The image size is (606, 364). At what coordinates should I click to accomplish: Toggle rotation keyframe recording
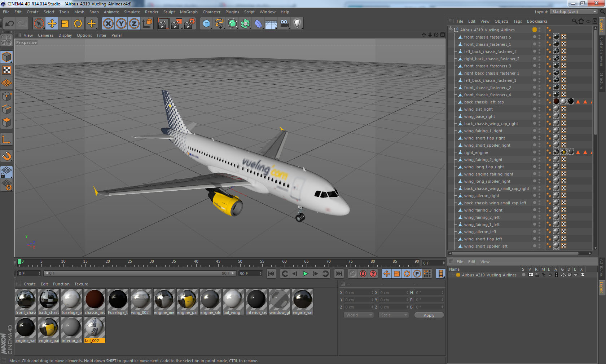(x=407, y=274)
